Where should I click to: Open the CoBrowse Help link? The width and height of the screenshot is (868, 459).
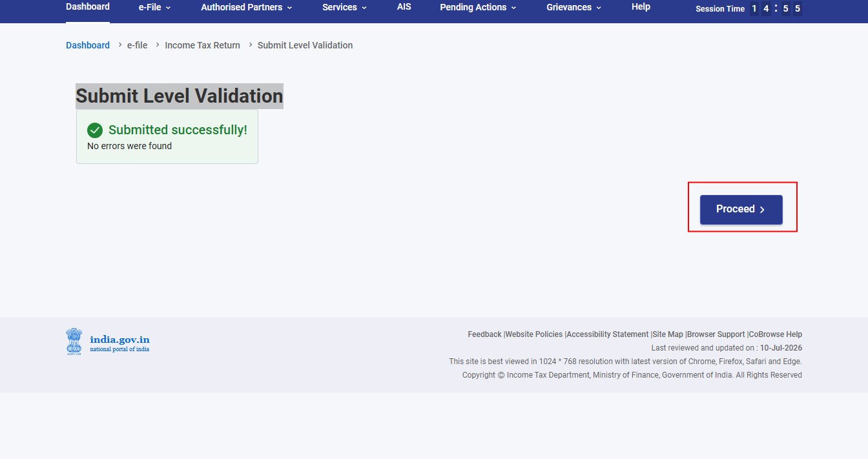(775, 334)
